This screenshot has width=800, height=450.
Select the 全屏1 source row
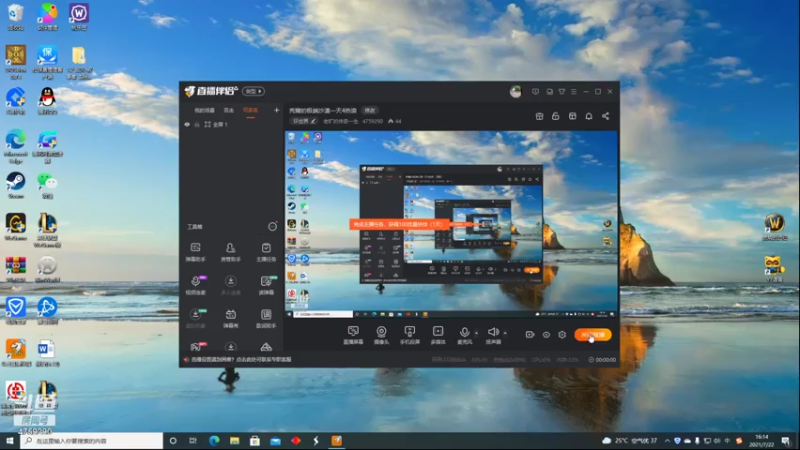tap(232, 124)
